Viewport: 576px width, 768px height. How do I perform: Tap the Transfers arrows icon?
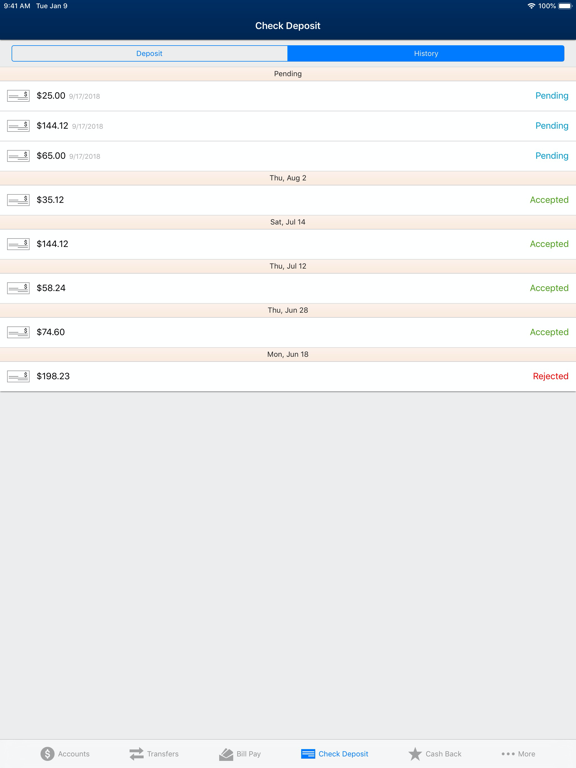click(136, 754)
